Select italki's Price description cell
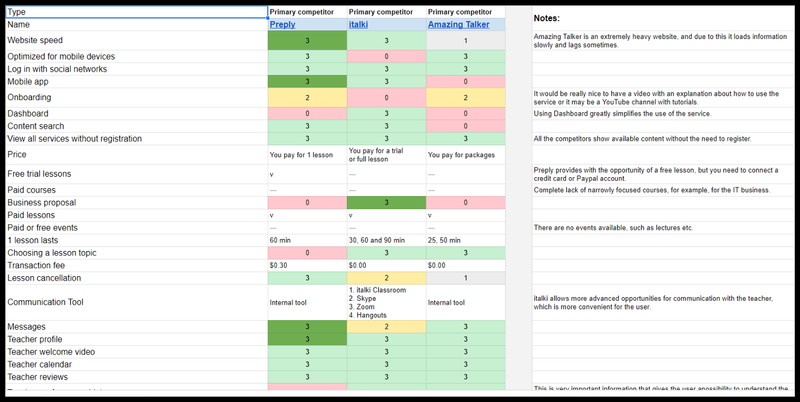Viewport: 800px width, 402px height. tap(386, 155)
